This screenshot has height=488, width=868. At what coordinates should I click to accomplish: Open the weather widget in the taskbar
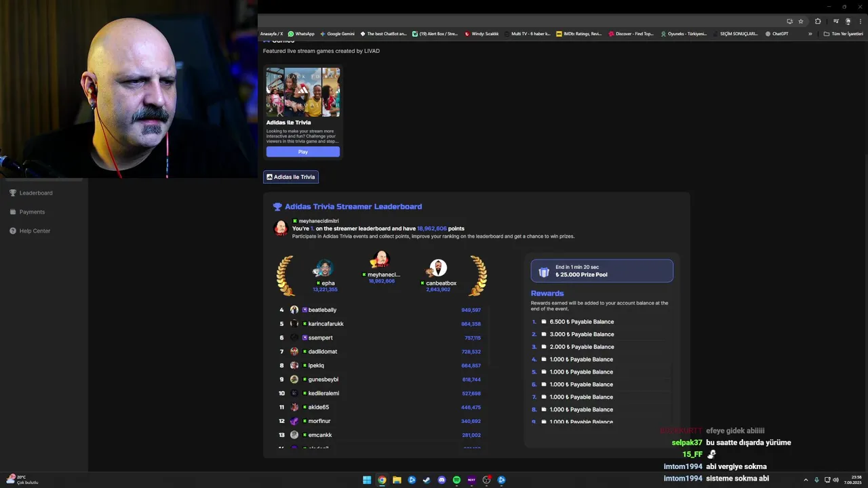tap(22, 480)
